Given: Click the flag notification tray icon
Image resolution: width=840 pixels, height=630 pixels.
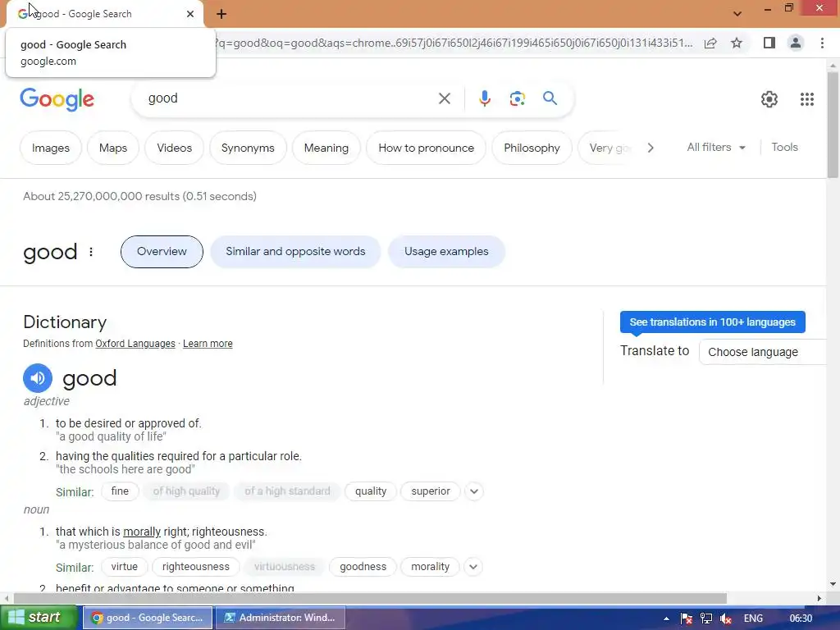Looking at the screenshot, I should 687,619.
